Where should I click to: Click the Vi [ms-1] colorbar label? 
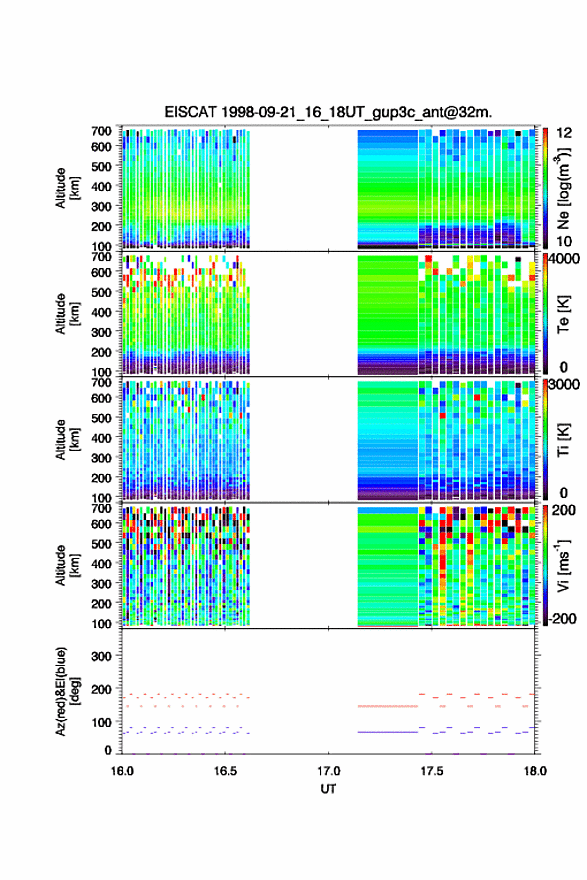564,565
